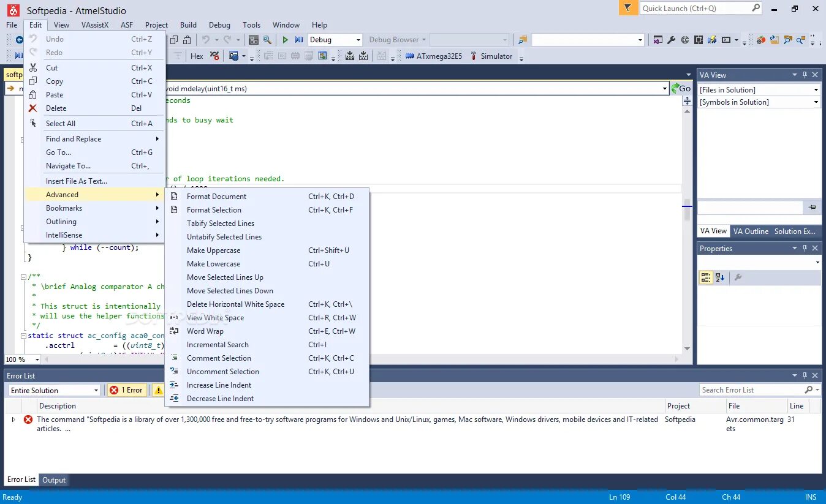Click the Visual Assist find symbol icon

pyautogui.click(x=787, y=40)
